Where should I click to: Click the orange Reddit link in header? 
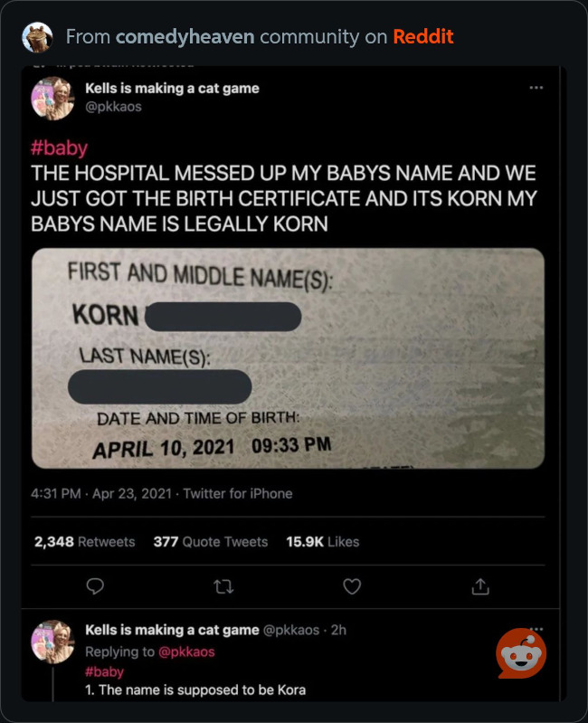coord(422,37)
